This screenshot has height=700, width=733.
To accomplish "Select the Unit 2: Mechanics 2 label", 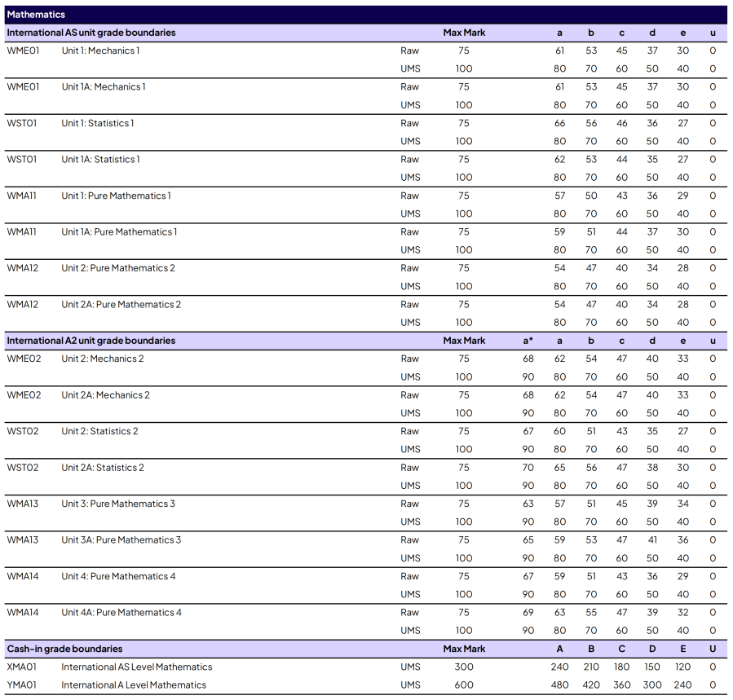I will (x=103, y=359).
